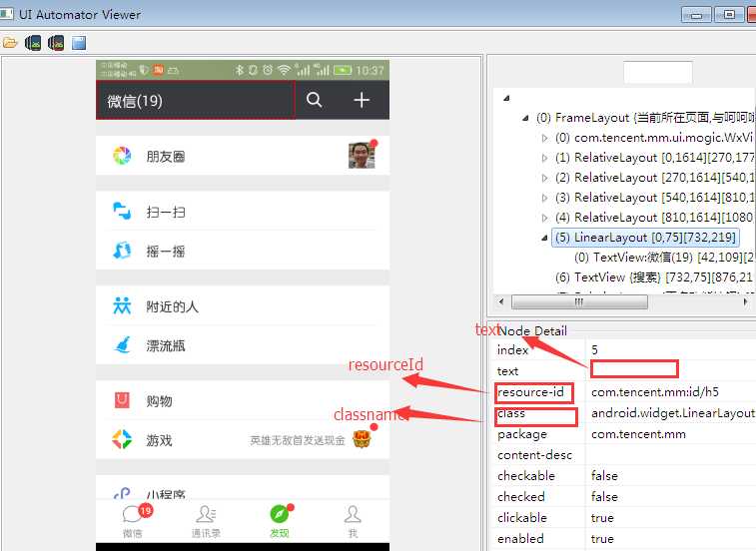
Task: Collapse the root hierarchy tree node
Action: [506, 99]
